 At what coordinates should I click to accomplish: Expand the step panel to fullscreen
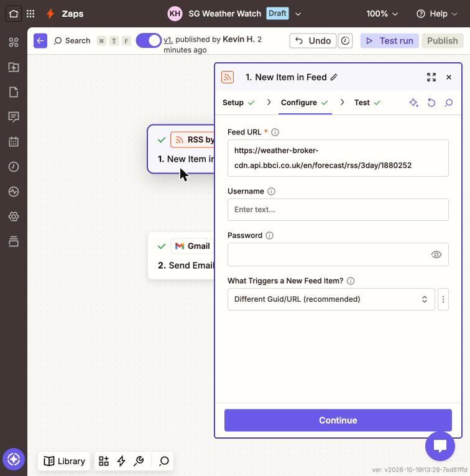click(431, 77)
